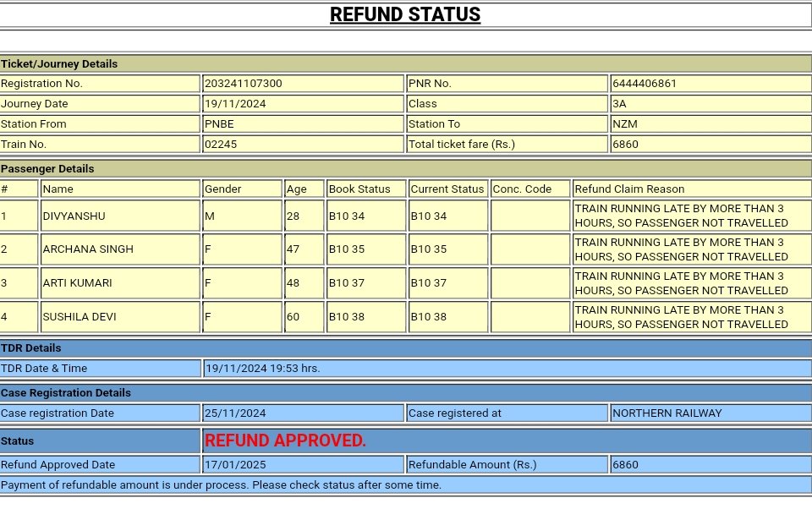The height and width of the screenshot is (509, 812).
Task: Click the Registration No. label
Action: click(41, 84)
